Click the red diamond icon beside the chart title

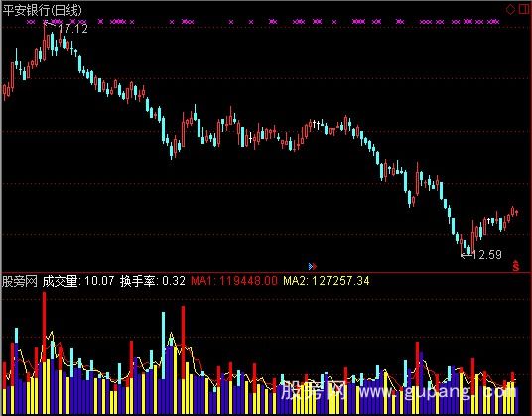click(x=510, y=10)
